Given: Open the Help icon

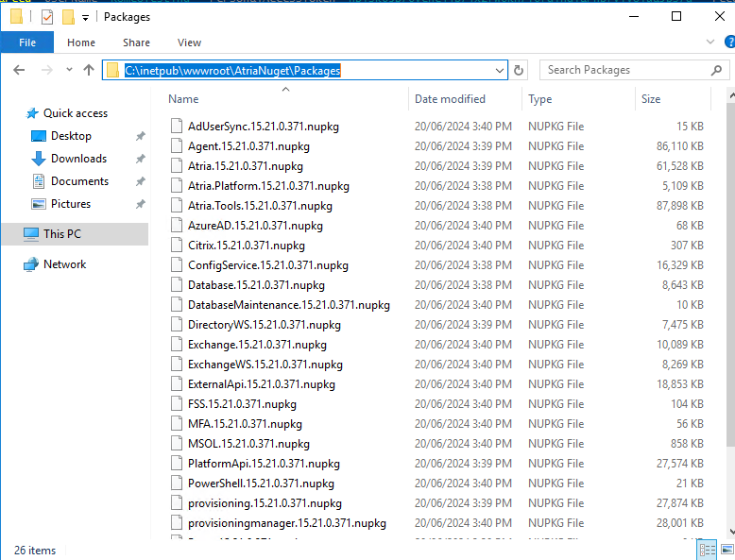Looking at the screenshot, I should [729, 42].
